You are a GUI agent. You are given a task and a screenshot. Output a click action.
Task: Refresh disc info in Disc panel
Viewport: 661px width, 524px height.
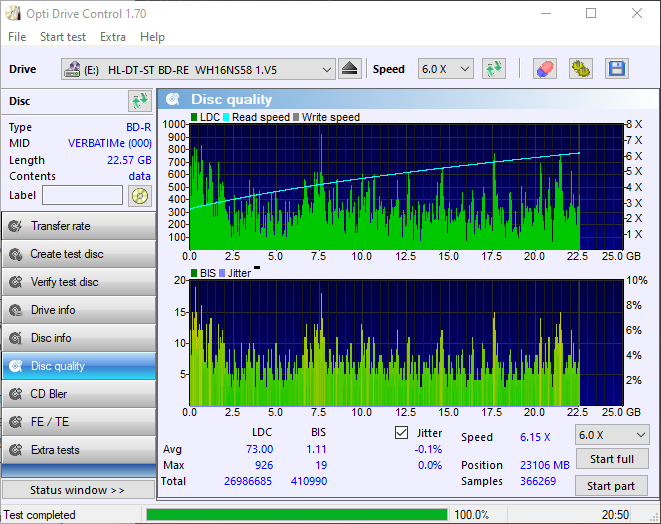139,101
